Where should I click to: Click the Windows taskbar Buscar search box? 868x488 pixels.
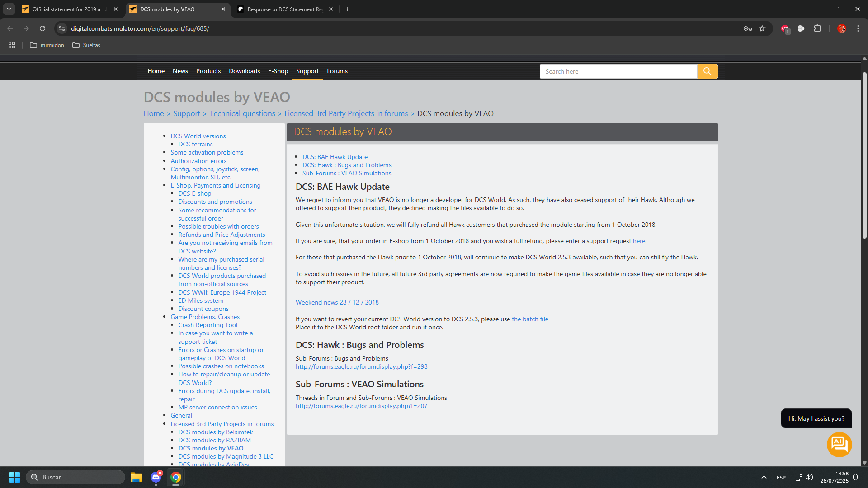click(x=75, y=477)
